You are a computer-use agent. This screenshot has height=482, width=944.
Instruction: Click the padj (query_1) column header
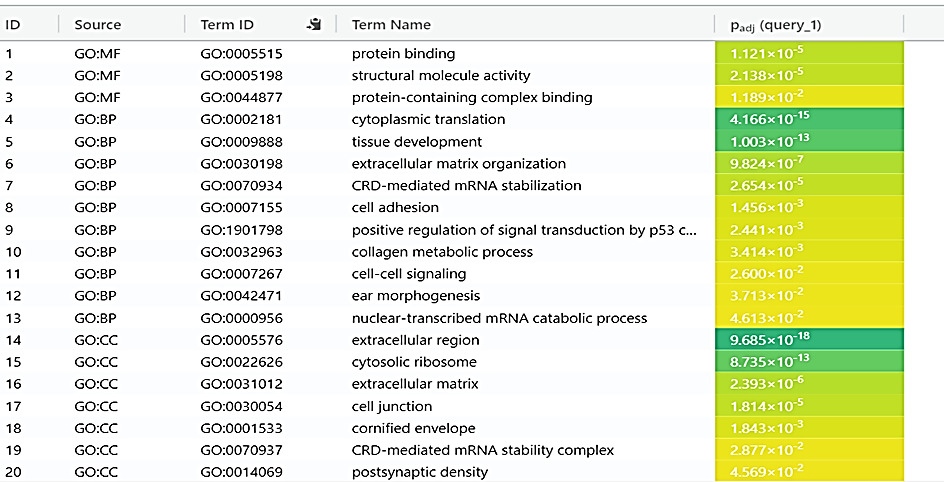click(776, 24)
